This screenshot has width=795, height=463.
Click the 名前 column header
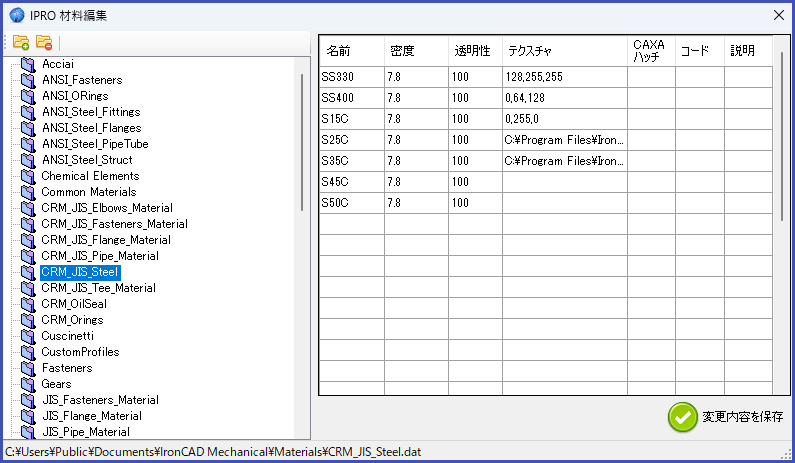coord(352,51)
